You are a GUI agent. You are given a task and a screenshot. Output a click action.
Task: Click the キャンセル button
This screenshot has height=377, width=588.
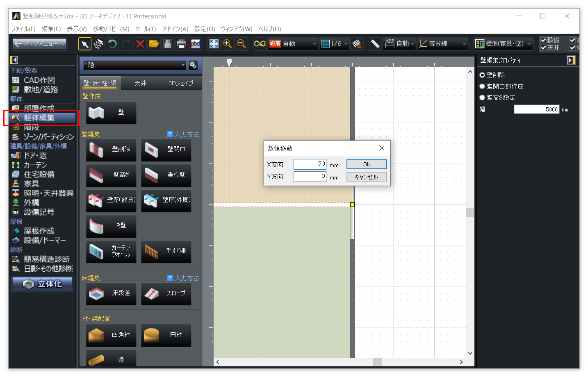pyautogui.click(x=366, y=177)
